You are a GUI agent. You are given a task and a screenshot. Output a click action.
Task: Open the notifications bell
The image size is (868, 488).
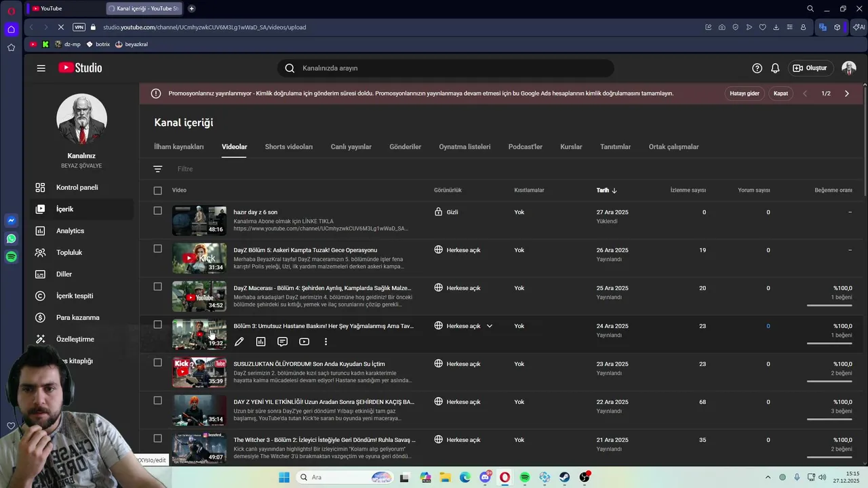tap(775, 68)
